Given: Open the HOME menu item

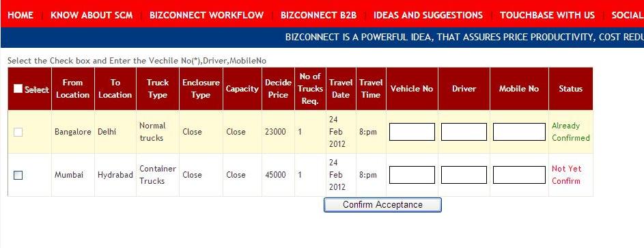Looking at the screenshot, I should pos(20,15).
